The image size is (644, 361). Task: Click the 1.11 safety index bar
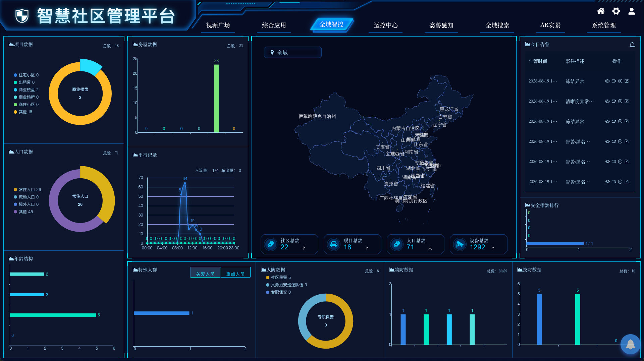click(555, 243)
